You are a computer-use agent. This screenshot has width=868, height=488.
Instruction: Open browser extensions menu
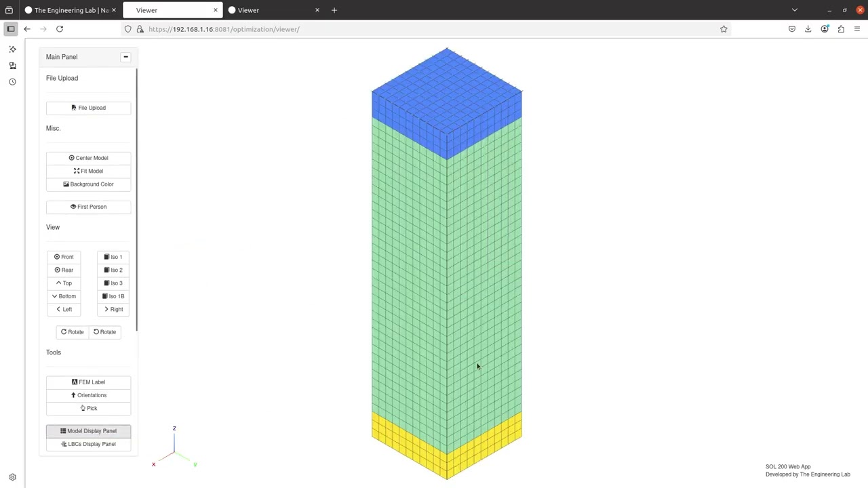click(841, 29)
